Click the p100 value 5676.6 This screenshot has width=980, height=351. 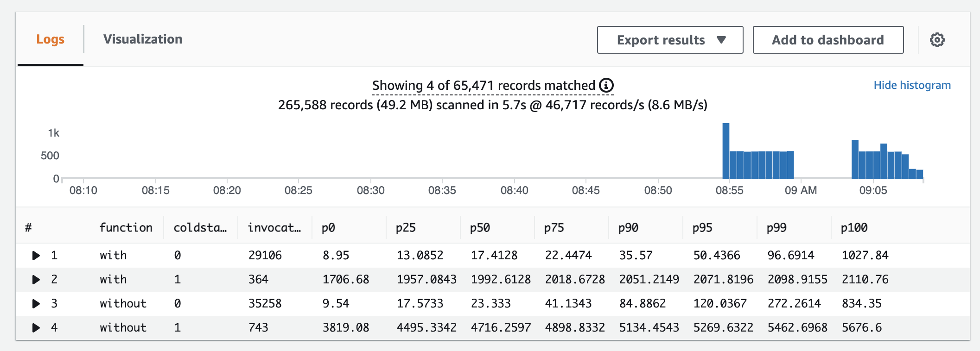[861, 328]
